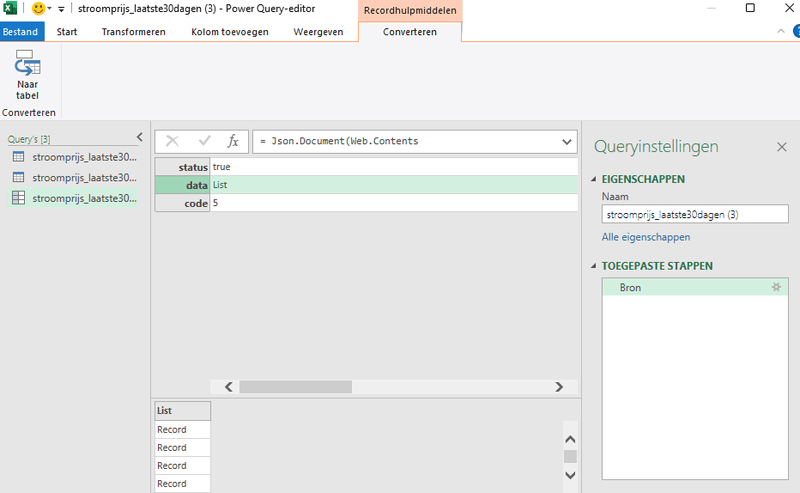This screenshot has height=493, width=800.
Task: Click the second Record in List preview
Action: 183,448
